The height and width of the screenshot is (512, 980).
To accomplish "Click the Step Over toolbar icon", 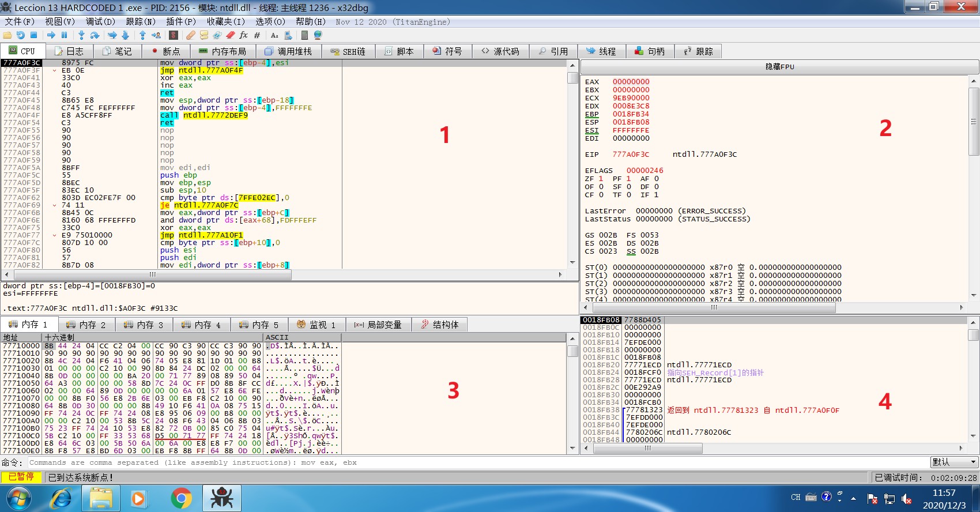I will (x=95, y=35).
